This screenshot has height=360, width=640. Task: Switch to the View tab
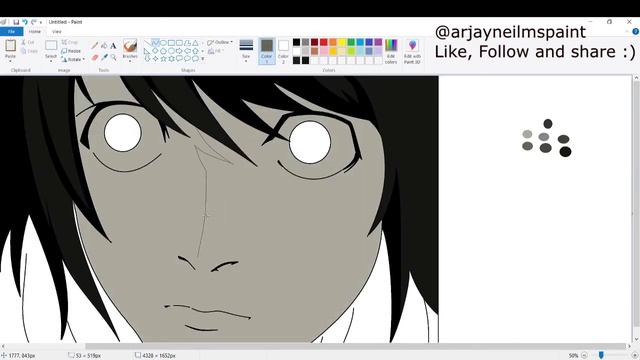pos(57,31)
